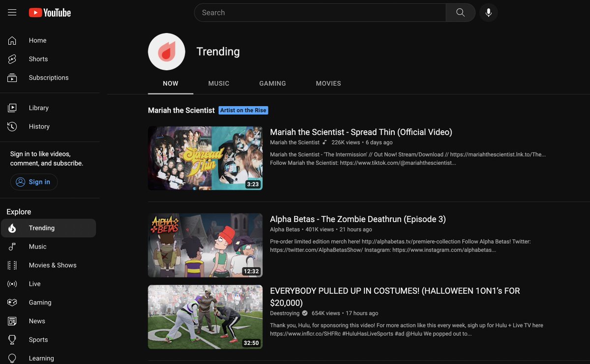
Task: Click the Alpha Betas pre-order description text
Action: tap(400, 246)
